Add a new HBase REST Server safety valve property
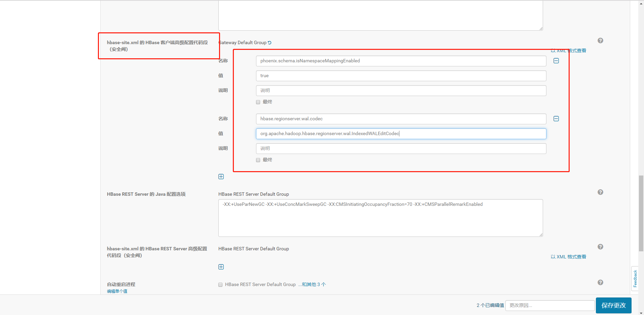Image resolution: width=644 pixels, height=315 pixels. point(221,267)
